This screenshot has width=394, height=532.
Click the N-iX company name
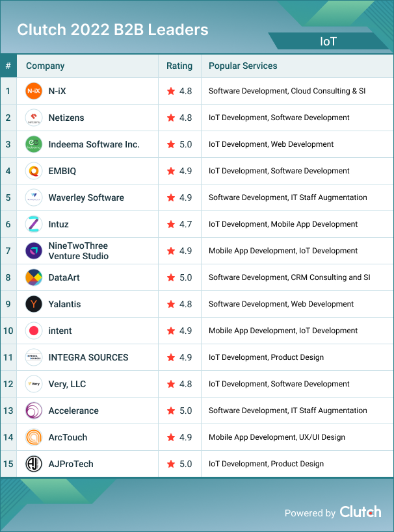tap(57, 91)
